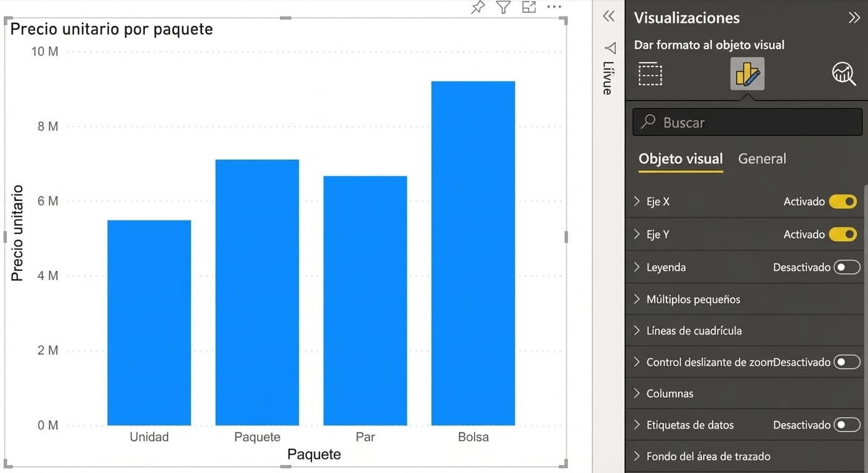This screenshot has width=868, height=473.
Task: Activate focus mode icon on the chart
Action: click(x=529, y=7)
